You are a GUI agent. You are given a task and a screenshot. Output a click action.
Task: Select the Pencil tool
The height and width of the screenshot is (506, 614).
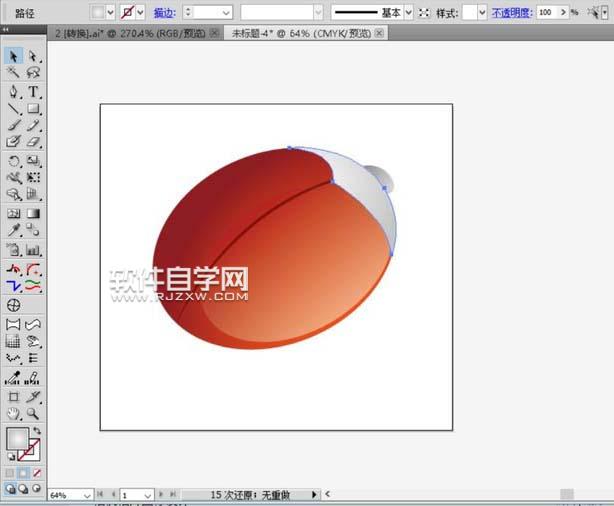[33, 125]
